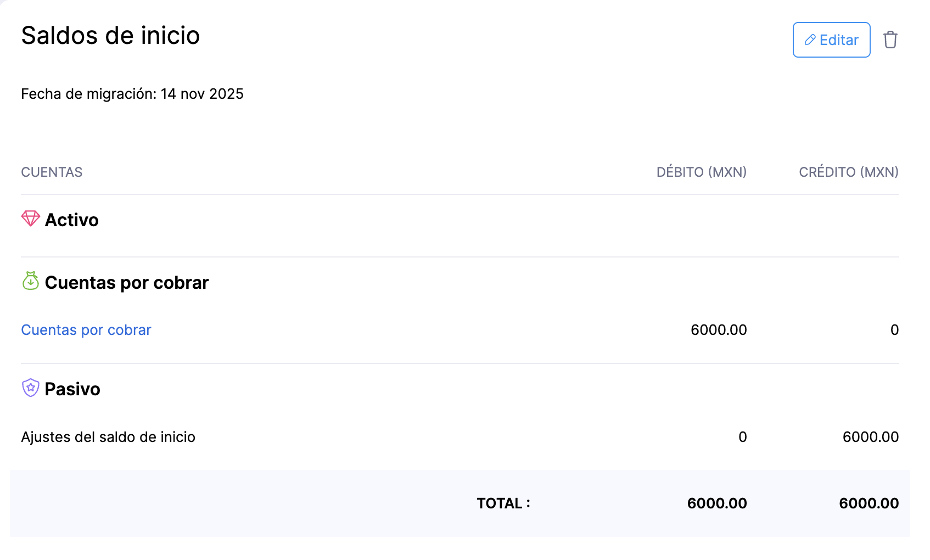Viewport: 930px width, 560px height.
Task: Click the CUENTAS column header
Action: pyautogui.click(x=52, y=172)
